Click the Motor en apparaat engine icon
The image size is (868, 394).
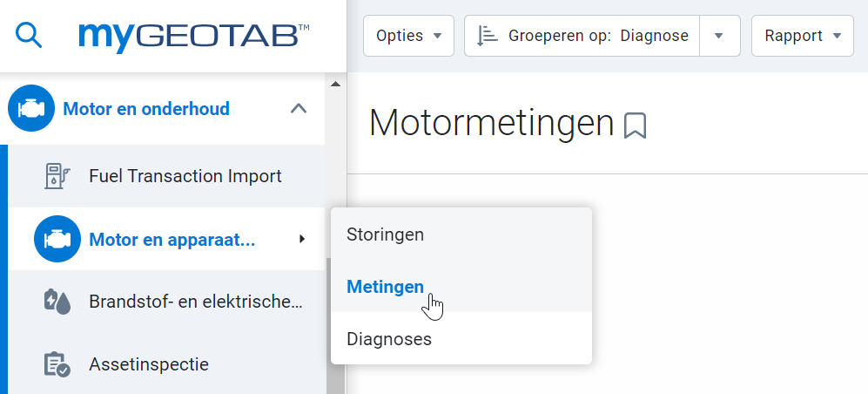(57, 239)
